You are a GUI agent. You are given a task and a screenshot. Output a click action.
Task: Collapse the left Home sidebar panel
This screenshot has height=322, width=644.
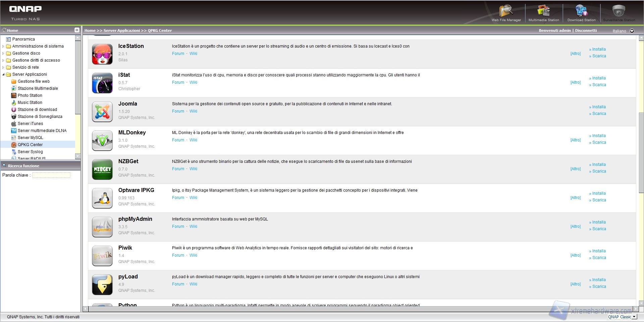pyautogui.click(x=77, y=30)
